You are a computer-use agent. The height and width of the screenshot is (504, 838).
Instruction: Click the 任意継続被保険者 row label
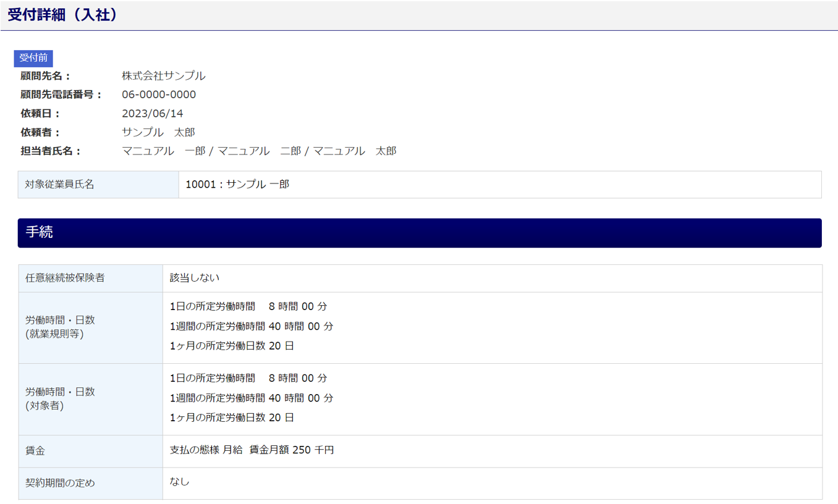click(65, 278)
